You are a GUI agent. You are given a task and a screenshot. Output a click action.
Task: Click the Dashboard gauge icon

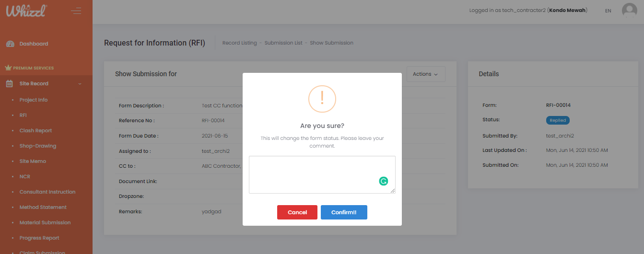click(10, 44)
